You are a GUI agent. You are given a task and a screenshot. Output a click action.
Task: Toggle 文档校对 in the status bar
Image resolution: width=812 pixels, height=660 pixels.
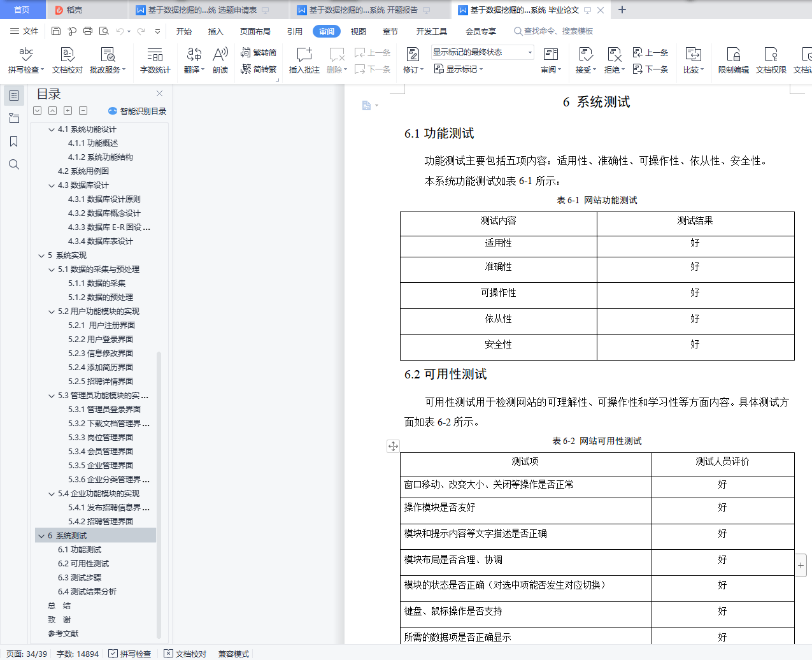click(185, 654)
